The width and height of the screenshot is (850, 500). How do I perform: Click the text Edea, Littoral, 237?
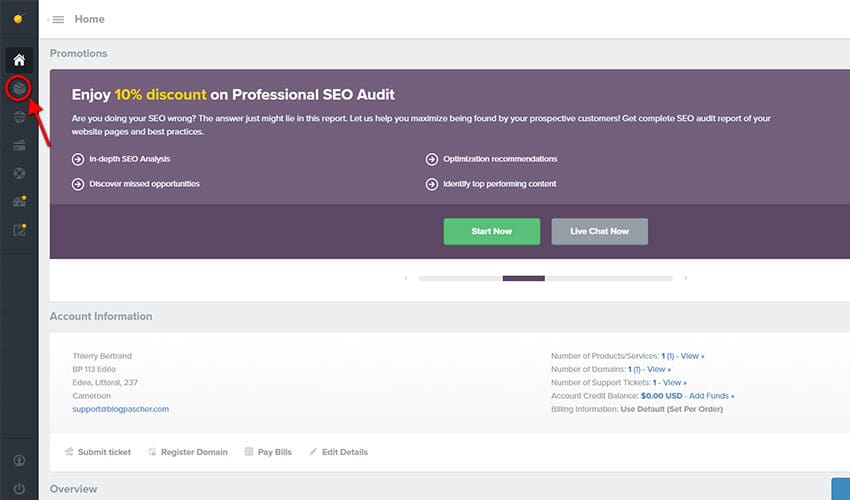[105, 382]
